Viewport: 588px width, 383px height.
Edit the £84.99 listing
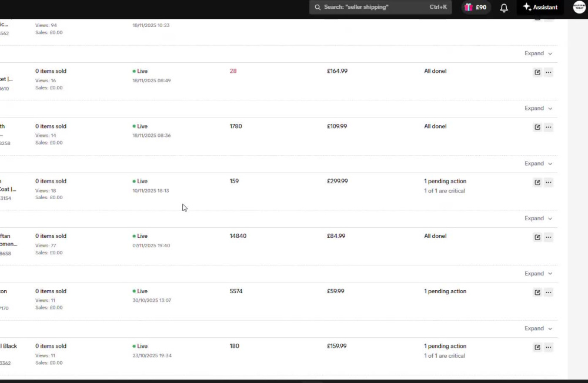[x=537, y=237]
